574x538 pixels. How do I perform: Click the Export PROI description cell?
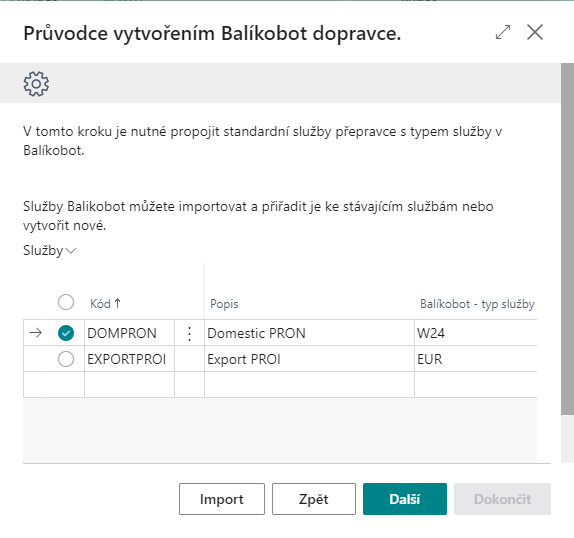pyautogui.click(x=309, y=359)
